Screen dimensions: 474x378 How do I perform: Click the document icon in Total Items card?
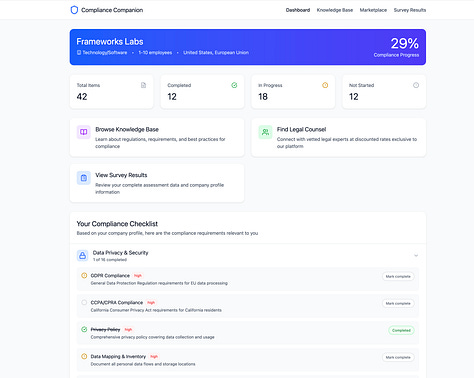coord(143,85)
